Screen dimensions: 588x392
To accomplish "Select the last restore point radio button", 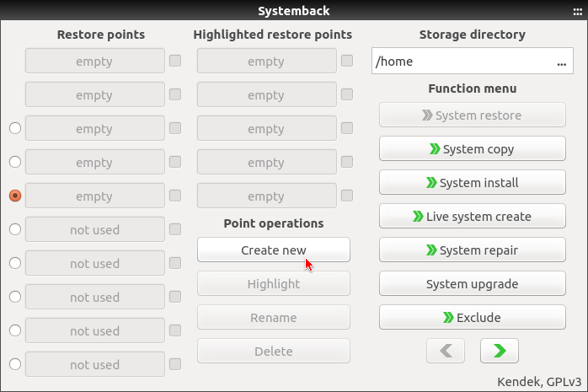I will (14, 364).
